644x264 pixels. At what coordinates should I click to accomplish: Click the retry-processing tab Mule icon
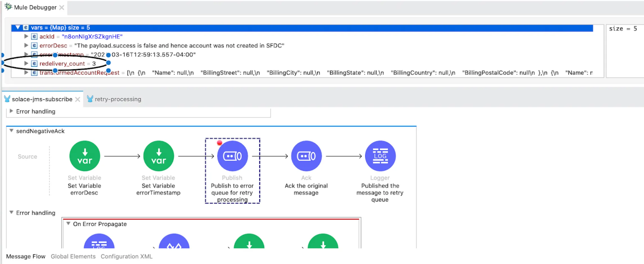point(90,99)
